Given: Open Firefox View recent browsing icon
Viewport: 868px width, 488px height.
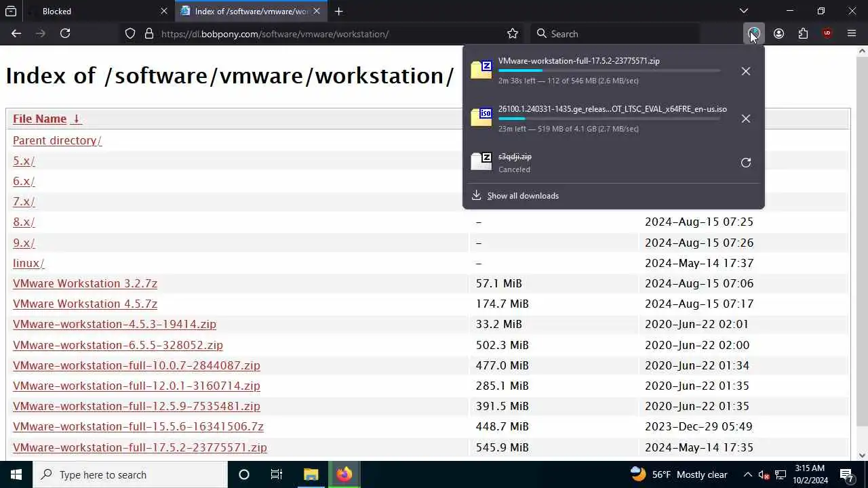Looking at the screenshot, I should pos(11,11).
